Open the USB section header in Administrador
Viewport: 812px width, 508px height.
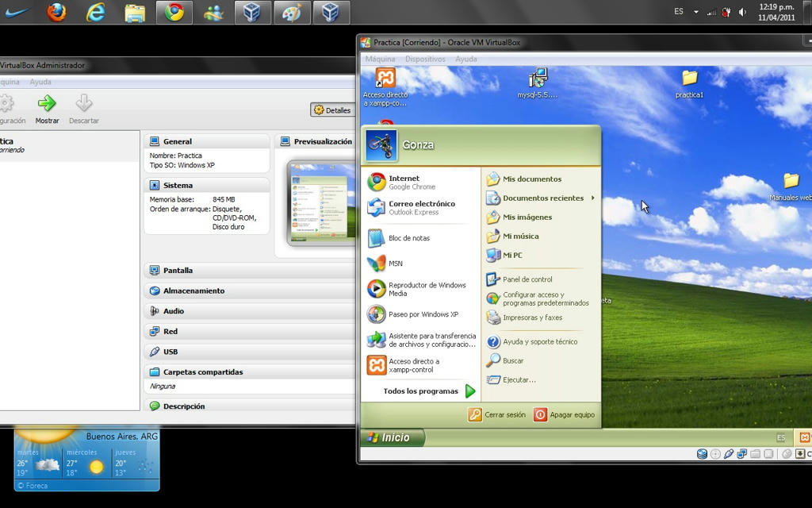250,352
